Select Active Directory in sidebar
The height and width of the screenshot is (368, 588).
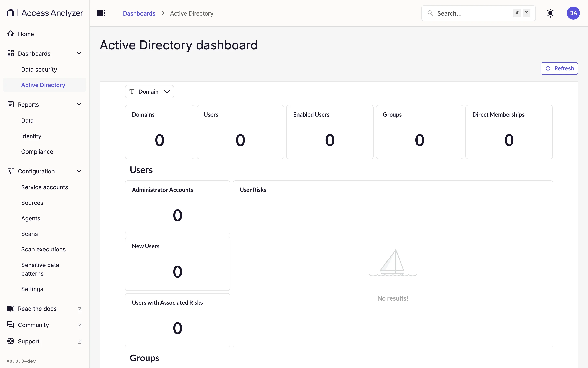[45, 85]
